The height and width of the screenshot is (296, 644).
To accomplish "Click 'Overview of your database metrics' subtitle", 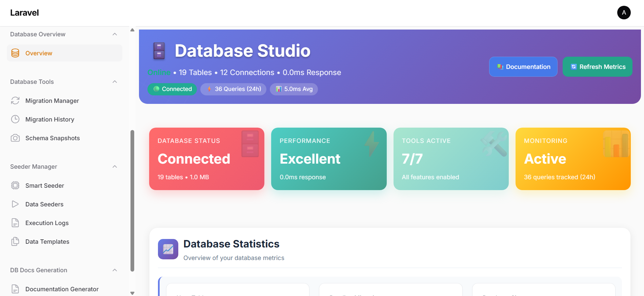I will point(234,258).
